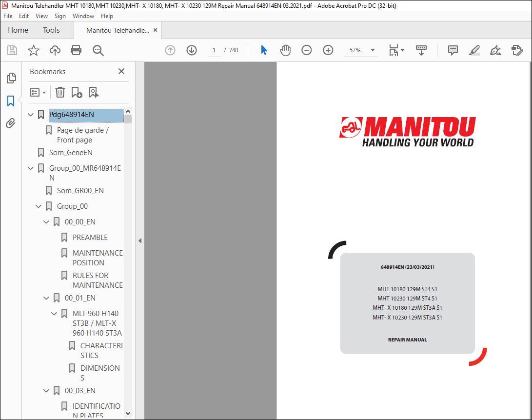Select the Highlight text tool
532x420 pixels.
pyautogui.click(x=474, y=50)
